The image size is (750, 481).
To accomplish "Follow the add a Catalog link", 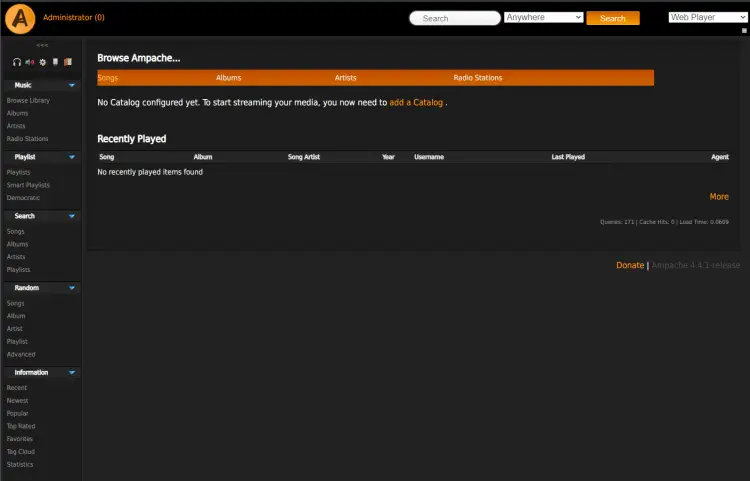I will click(416, 102).
